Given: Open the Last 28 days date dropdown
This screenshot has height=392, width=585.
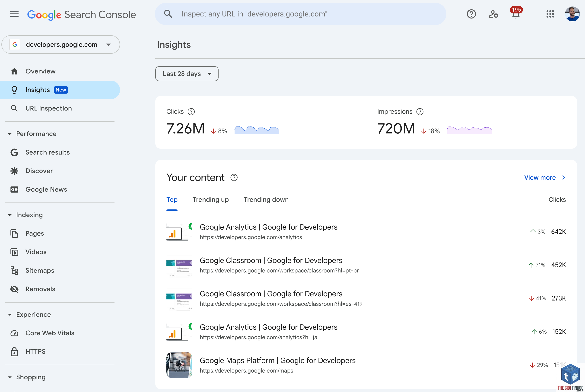Looking at the screenshot, I should coord(187,74).
